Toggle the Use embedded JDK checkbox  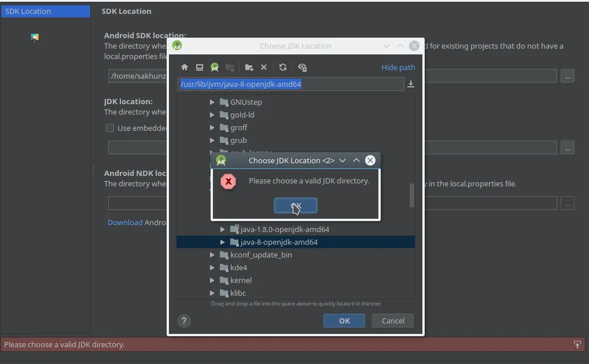(x=110, y=128)
